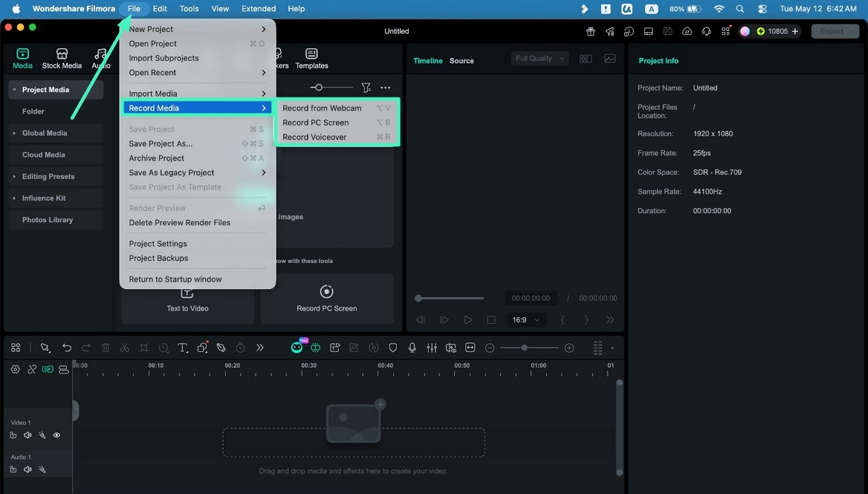Toggle the auto ripple link icon
Image resolution: width=868 pixels, height=494 pixels.
pyautogui.click(x=47, y=369)
